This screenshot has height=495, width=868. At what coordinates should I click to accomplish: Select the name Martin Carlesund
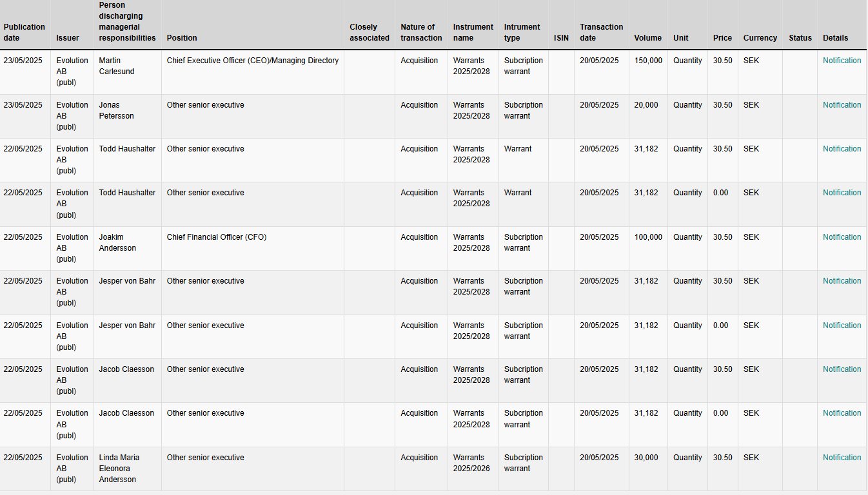[x=117, y=66]
